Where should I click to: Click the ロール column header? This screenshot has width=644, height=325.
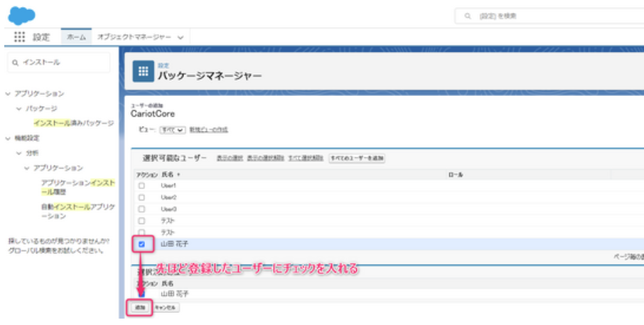[455, 175]
